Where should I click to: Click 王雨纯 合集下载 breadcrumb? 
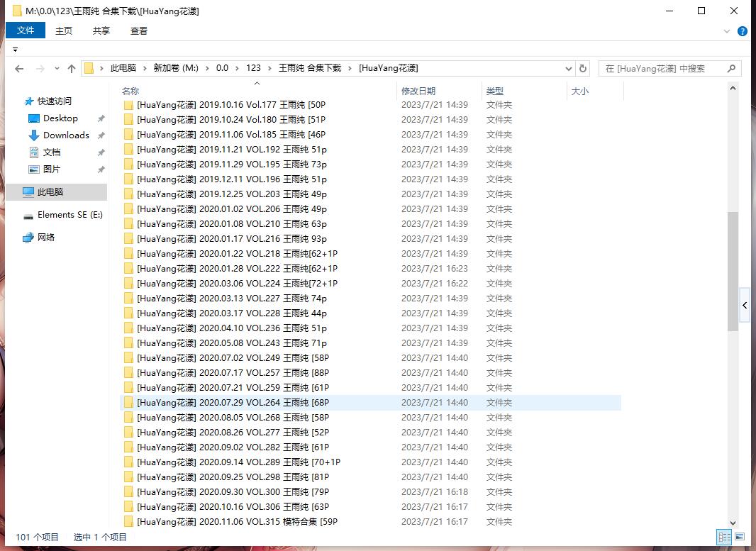tap(310, 68)
